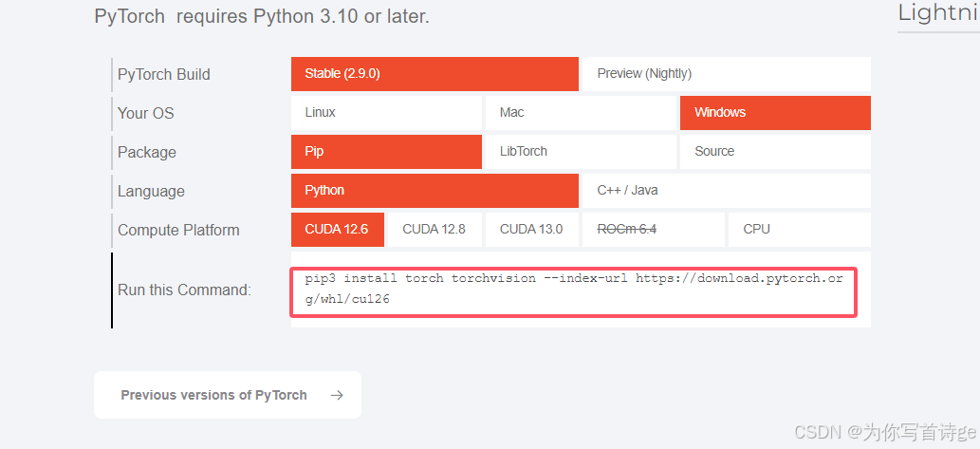The width and height of the screenshot is (980, 449).
Task: Click the Language row label
Action: 151,192
